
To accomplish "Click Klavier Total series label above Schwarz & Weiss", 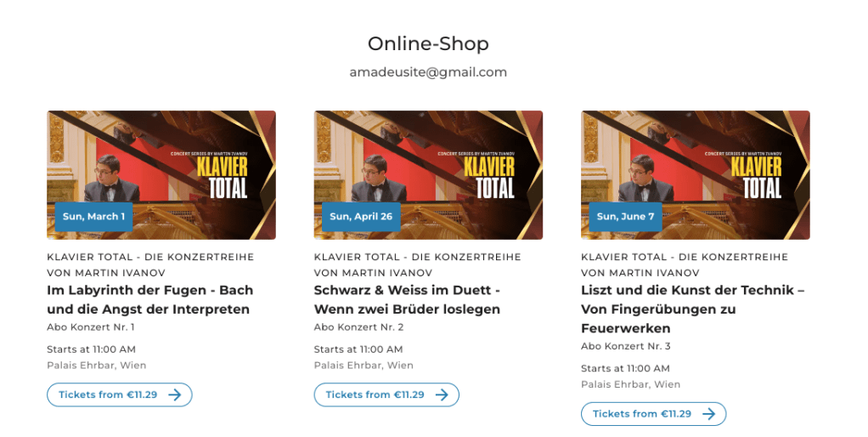I will [417, 264].
